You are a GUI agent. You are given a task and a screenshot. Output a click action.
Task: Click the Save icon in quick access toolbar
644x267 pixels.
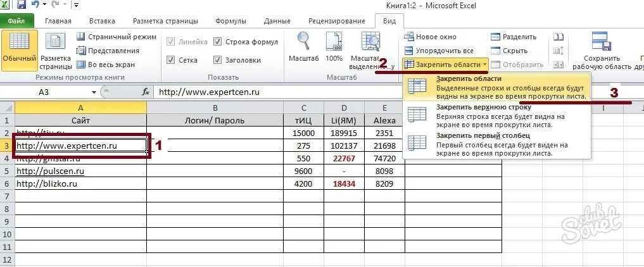click(22, 5)
